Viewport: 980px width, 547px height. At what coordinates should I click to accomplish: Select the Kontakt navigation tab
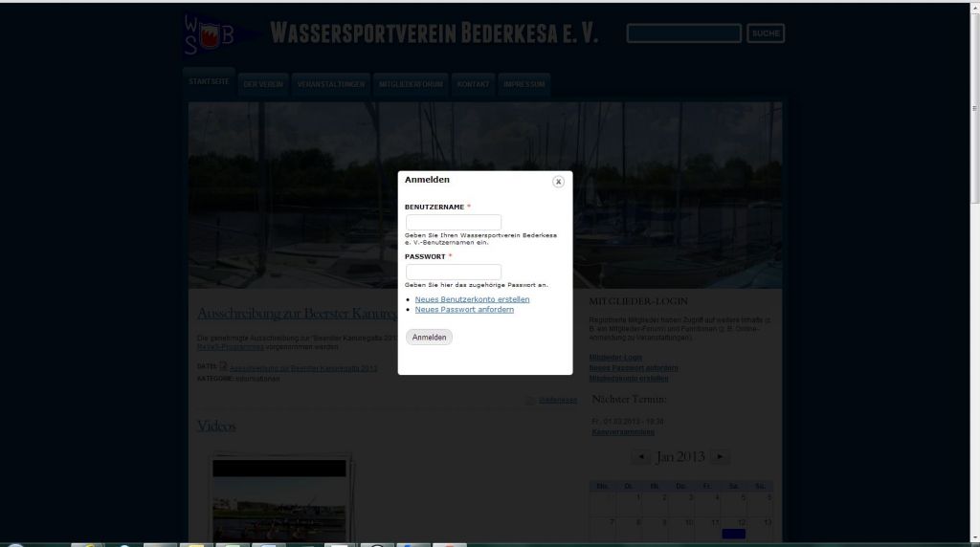point(473,84)
